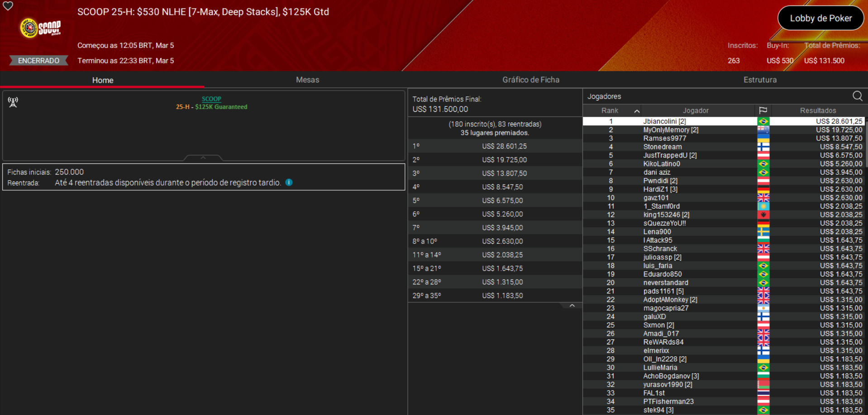Collapse the tournament description panel chevron
The width and height of the screenshot is (868, 415).
click(x=203, y=158)
